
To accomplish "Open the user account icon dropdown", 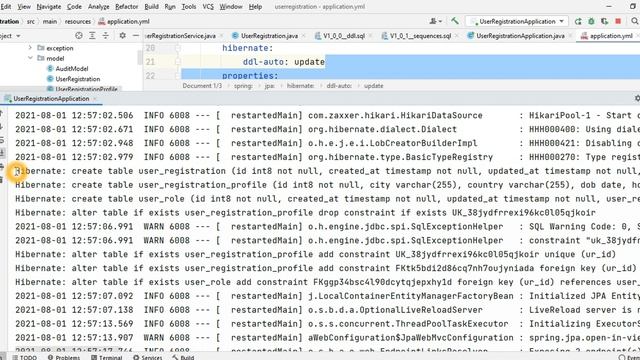I will click(x=436, y=21).
